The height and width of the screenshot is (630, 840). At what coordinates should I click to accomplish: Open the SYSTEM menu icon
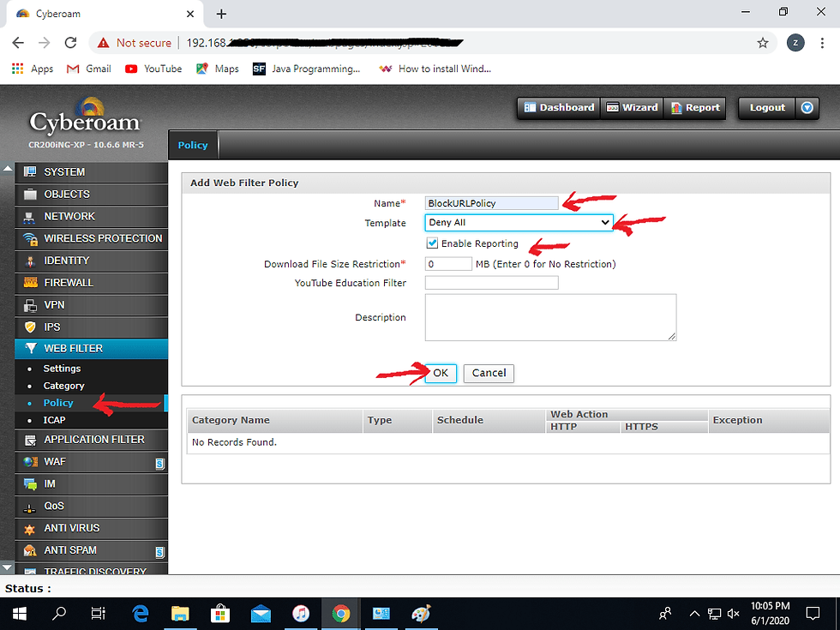30,172
